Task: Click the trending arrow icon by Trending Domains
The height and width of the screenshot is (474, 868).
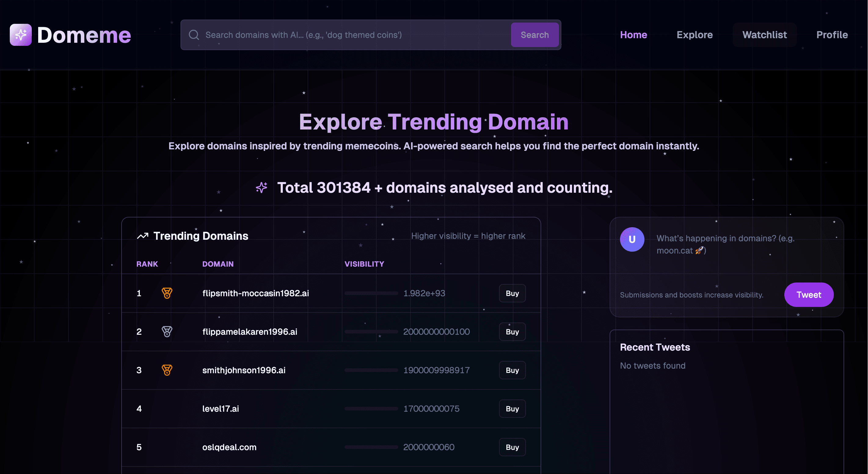Action: [x=143, y=236]
